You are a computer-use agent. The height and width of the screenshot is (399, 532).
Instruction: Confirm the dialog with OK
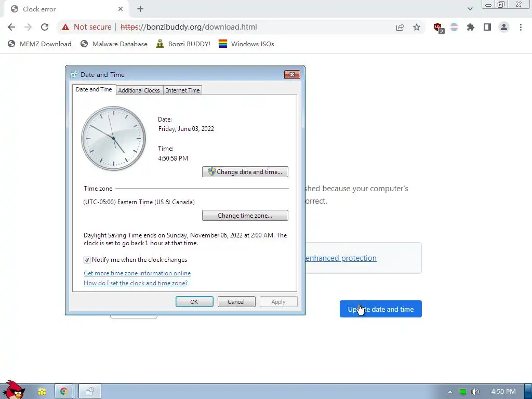194,302
